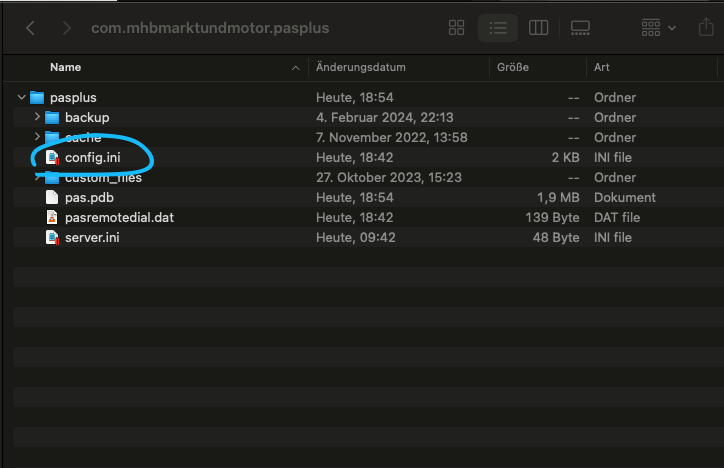724x468 pixels.
Task: Sort by Änderungsdatum column
Action: [x=360, y=68]
